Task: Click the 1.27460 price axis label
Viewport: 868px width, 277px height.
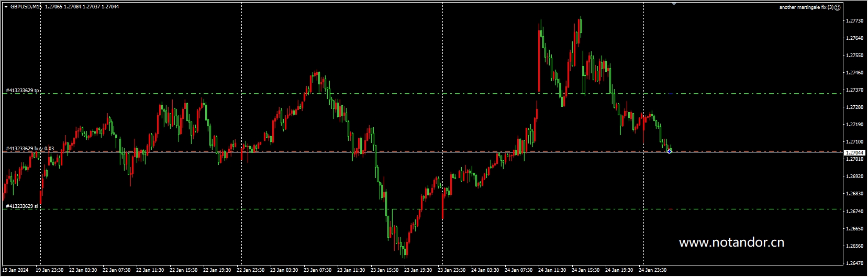Action: point(854,73)
